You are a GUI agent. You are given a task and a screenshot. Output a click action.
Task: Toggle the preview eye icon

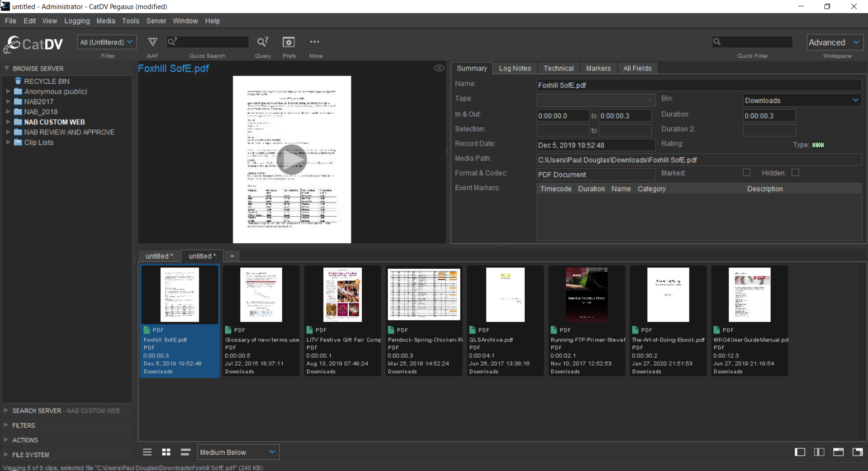[x=439, y=68]
